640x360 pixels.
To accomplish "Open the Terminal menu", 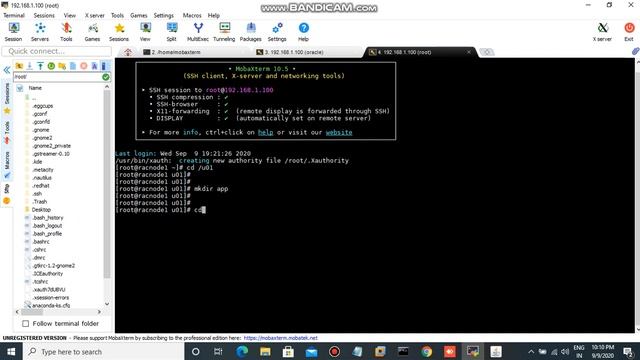I will click(14, 15).
